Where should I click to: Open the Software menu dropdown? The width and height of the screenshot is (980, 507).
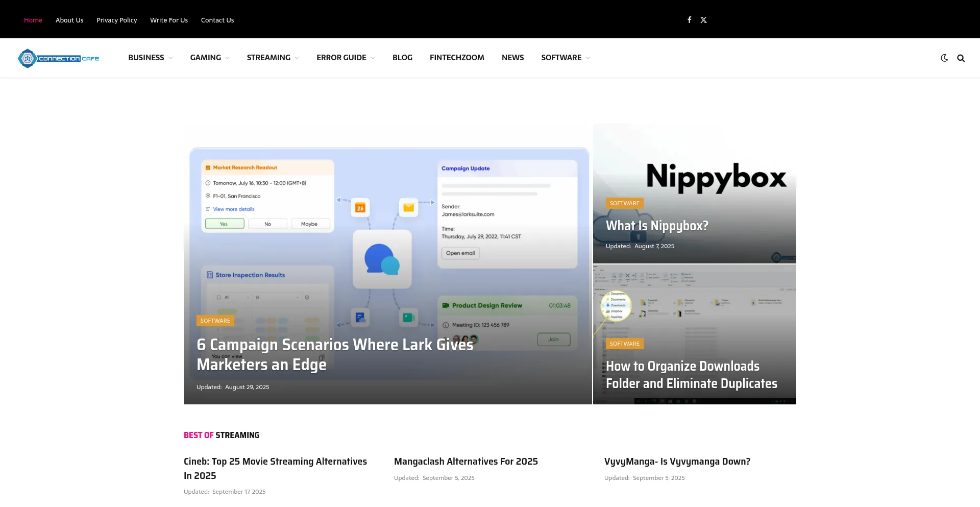pos(565,58)
